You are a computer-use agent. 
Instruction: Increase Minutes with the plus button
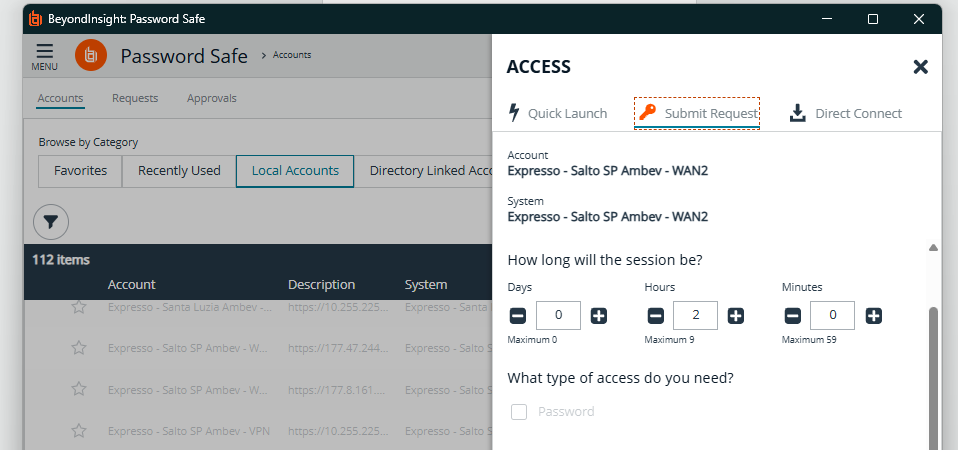[x=874, y=316]
